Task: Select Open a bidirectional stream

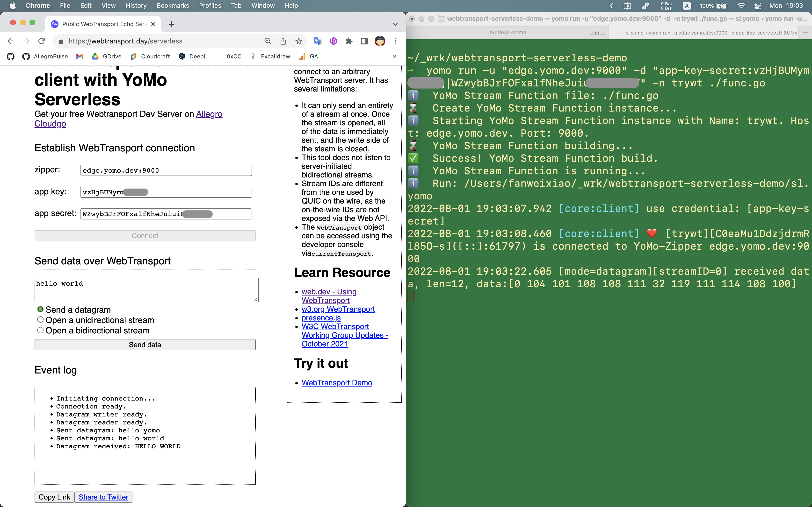Action: pyautogui.click(x=40, y=330)
